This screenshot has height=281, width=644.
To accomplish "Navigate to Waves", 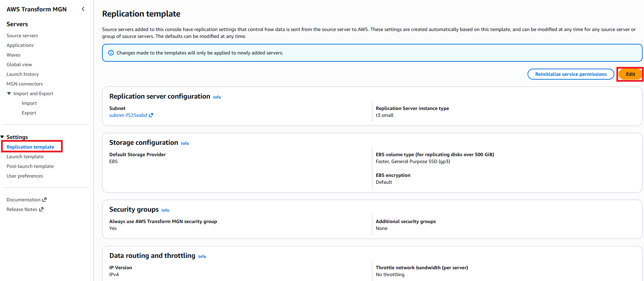I will 13,55.
